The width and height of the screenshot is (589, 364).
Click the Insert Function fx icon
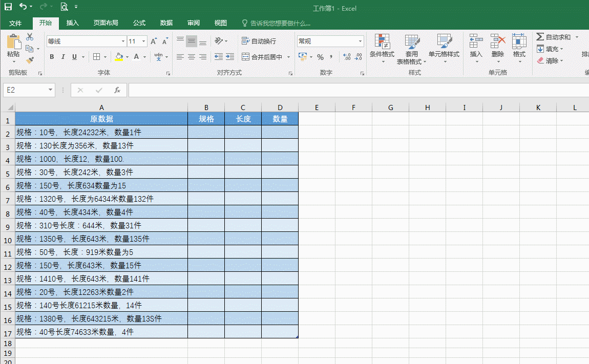[x=117, y=90]
